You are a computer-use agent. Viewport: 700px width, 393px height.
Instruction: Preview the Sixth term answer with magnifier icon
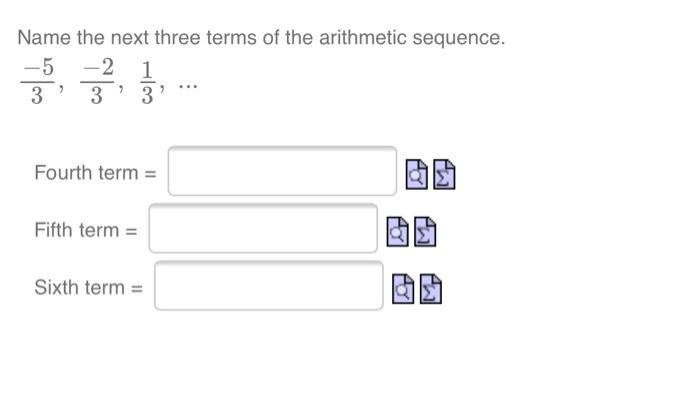[x=403, y=288]
